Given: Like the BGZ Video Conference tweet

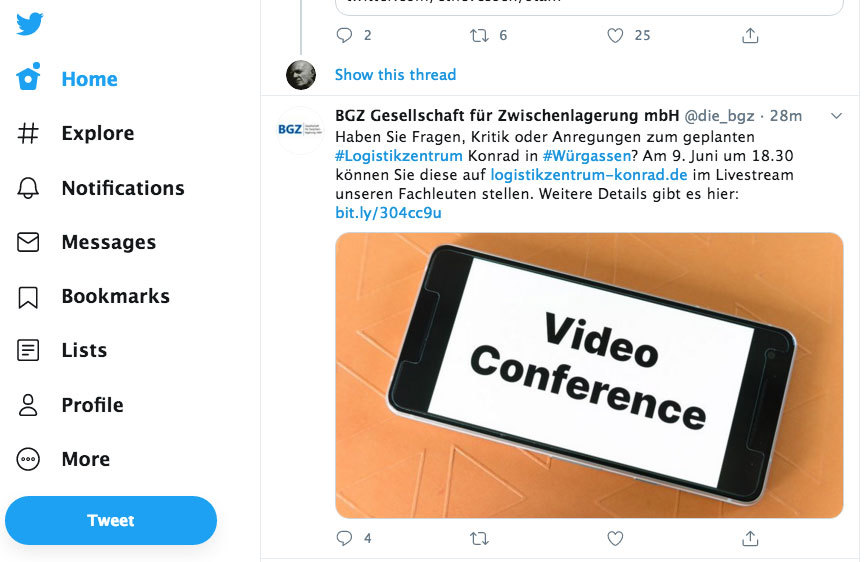Looking at the screenshot, I should (x=615, y=538).
